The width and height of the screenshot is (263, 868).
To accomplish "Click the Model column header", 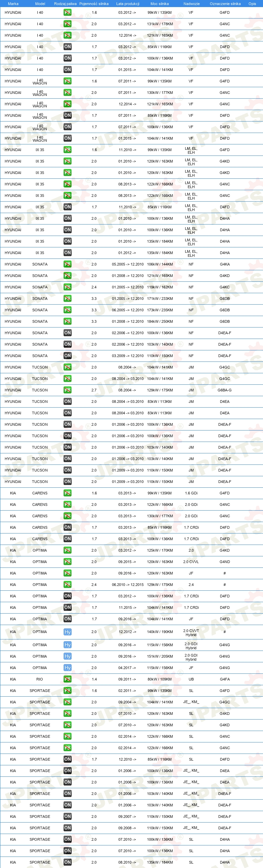I will click(40, 4).
